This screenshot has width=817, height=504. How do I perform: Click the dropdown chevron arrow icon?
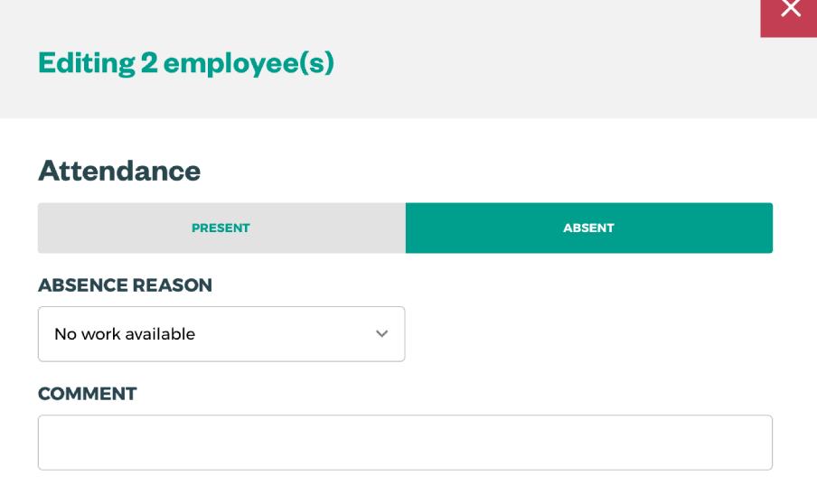(x=381, y=334)
